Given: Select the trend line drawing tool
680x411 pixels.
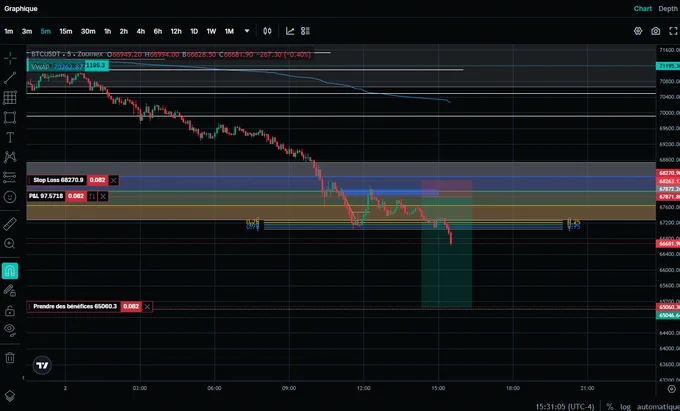Looking at the screenshot, I should [10, 78].
